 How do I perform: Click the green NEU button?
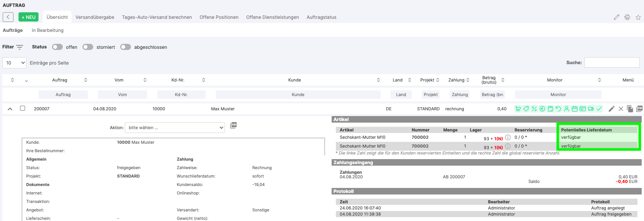pos(29,17)
